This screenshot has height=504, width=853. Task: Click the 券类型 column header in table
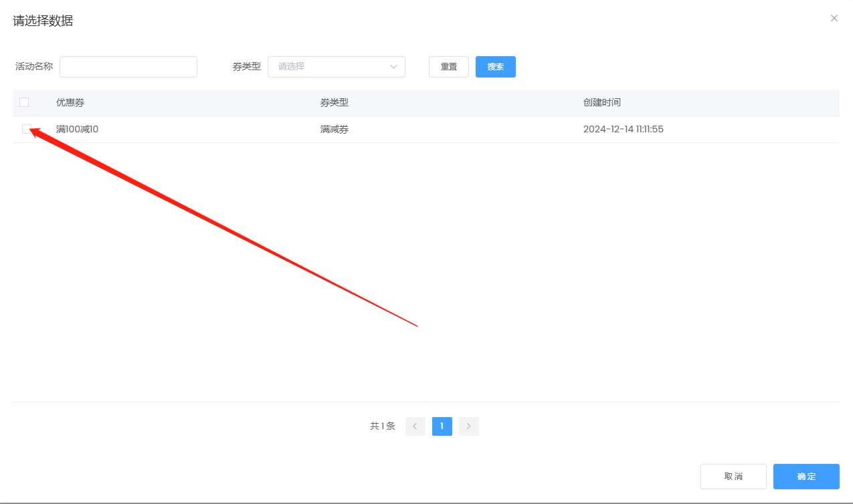click(x=335, y=102)
